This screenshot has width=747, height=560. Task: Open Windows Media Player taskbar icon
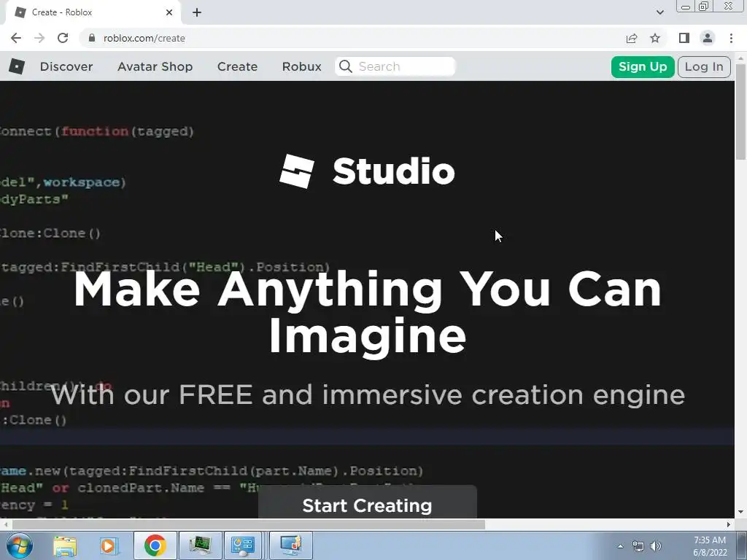click(108, 545)
